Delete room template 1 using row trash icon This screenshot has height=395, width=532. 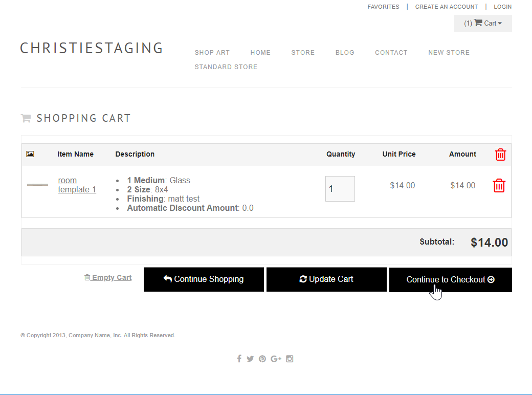click(499, 186)
